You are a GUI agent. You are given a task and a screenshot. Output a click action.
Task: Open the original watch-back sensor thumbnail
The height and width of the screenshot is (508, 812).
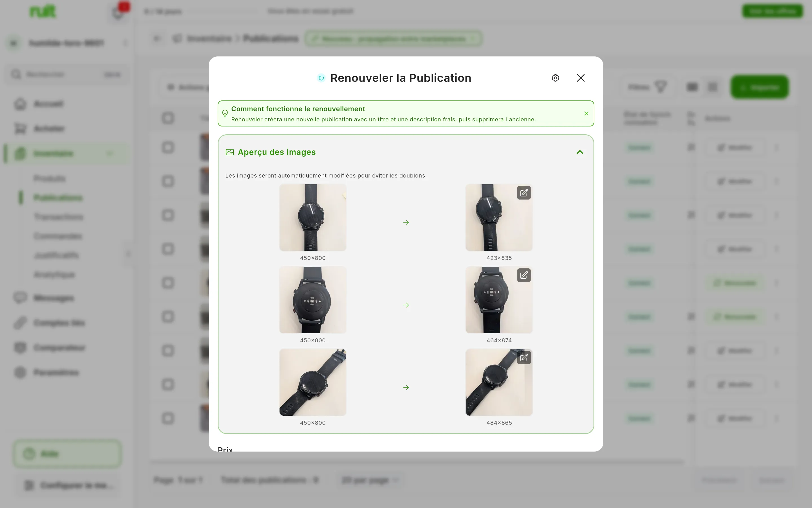click(313, 300)
